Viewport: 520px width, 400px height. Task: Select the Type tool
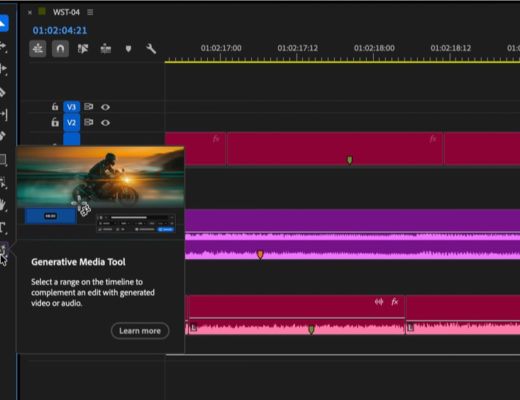(x=3, y=228)
